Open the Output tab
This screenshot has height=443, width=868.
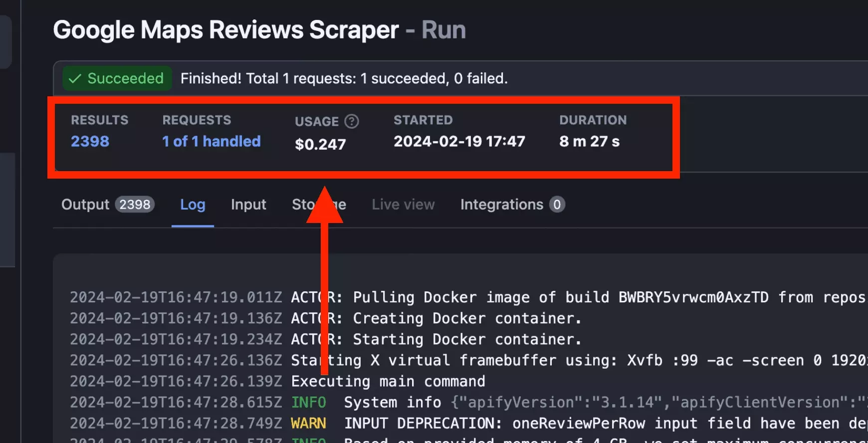[x=85, y=205]
